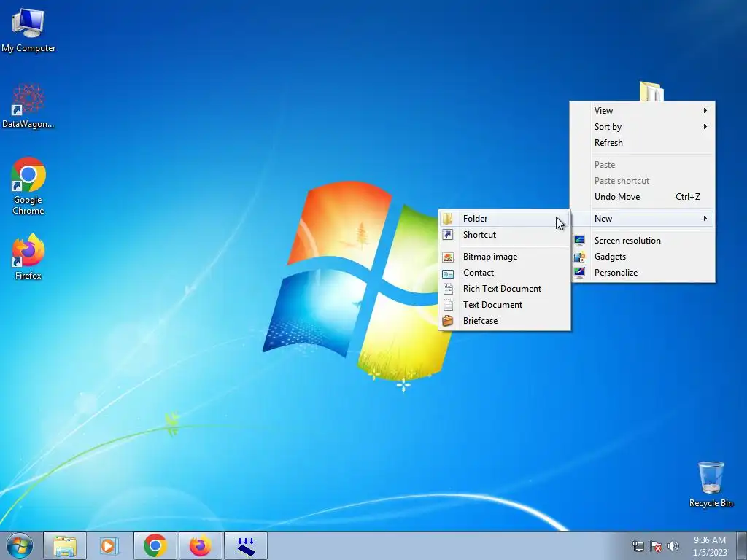
Task: Click the Briefcase icon in the submenu
Action: 448,321
